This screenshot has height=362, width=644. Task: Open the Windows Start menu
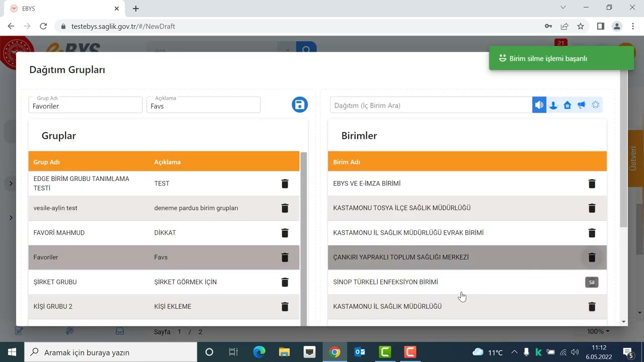point(12,352)
